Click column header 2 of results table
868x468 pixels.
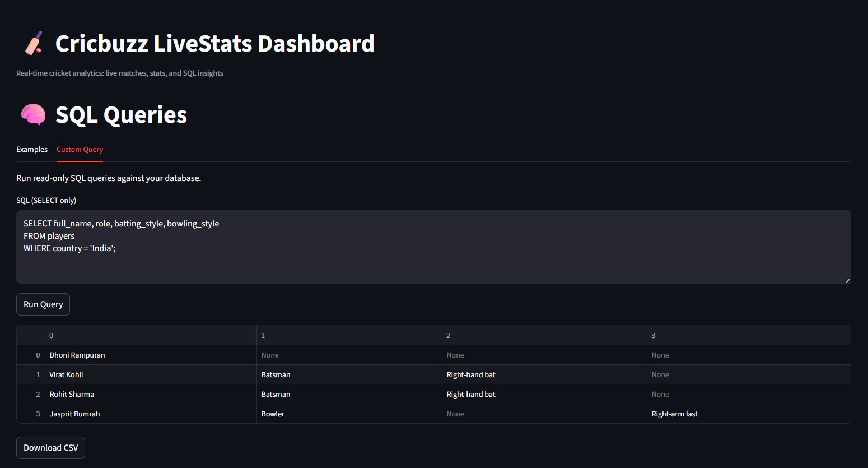point(544,335)
